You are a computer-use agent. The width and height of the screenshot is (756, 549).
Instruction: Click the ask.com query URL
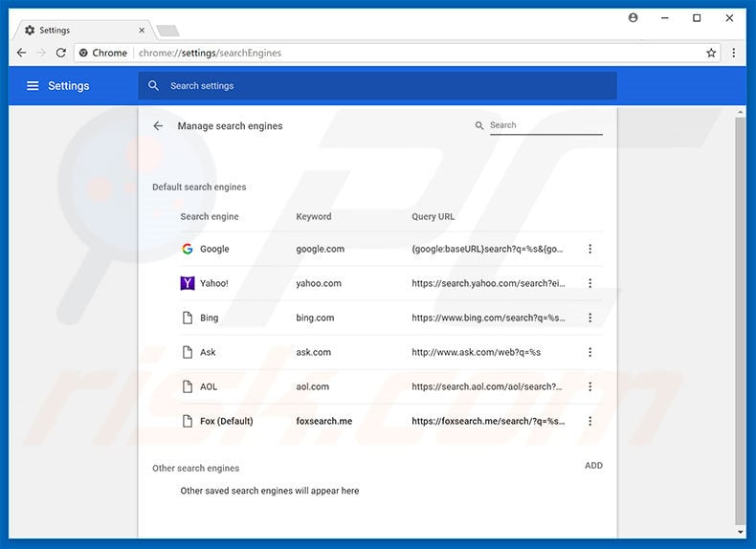pos(476,352)
